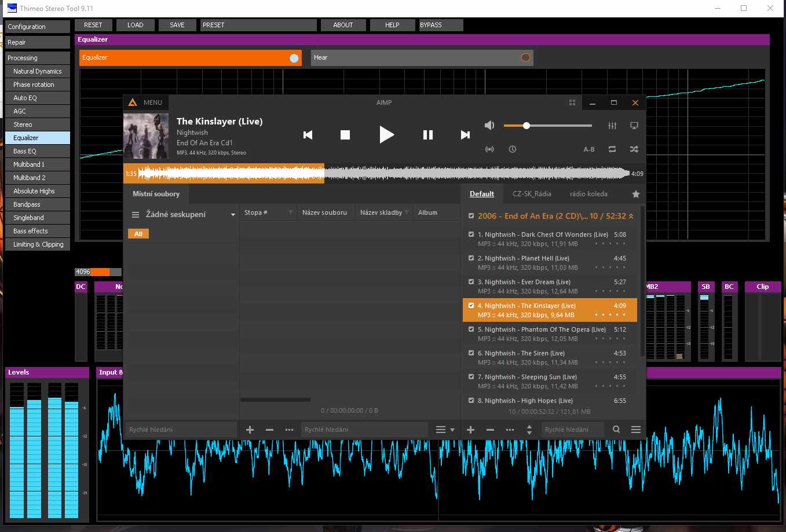Toggle repeat playback icon
786x532 pixels.
612,149
